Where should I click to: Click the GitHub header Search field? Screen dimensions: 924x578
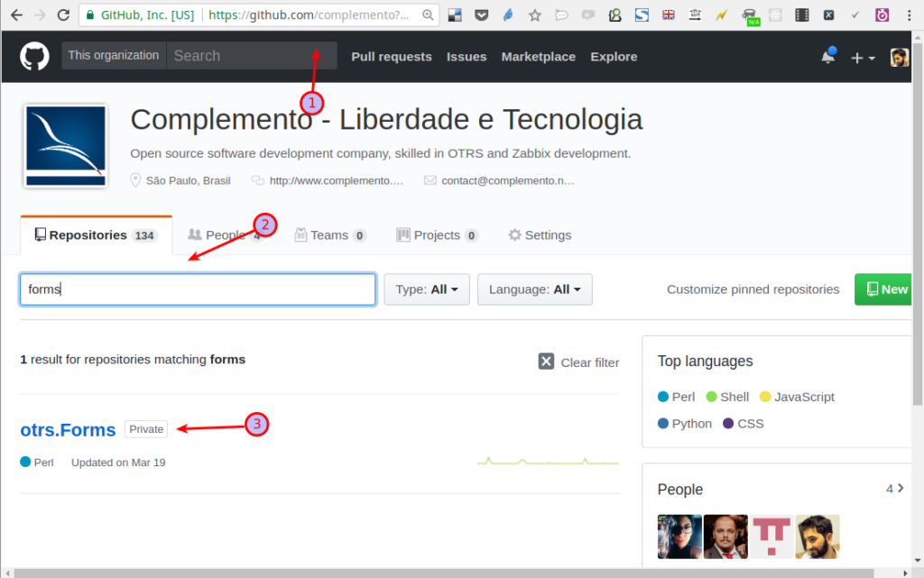point(252,55)
